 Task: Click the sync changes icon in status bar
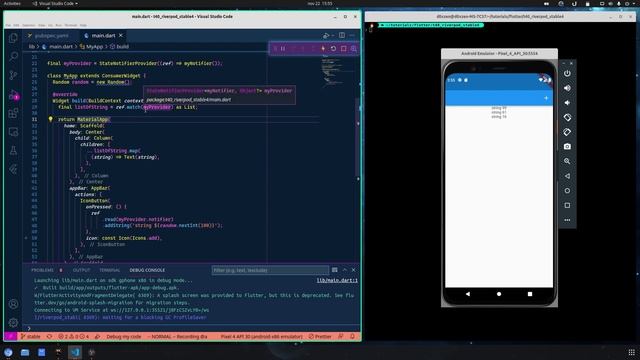coord(49,337)
